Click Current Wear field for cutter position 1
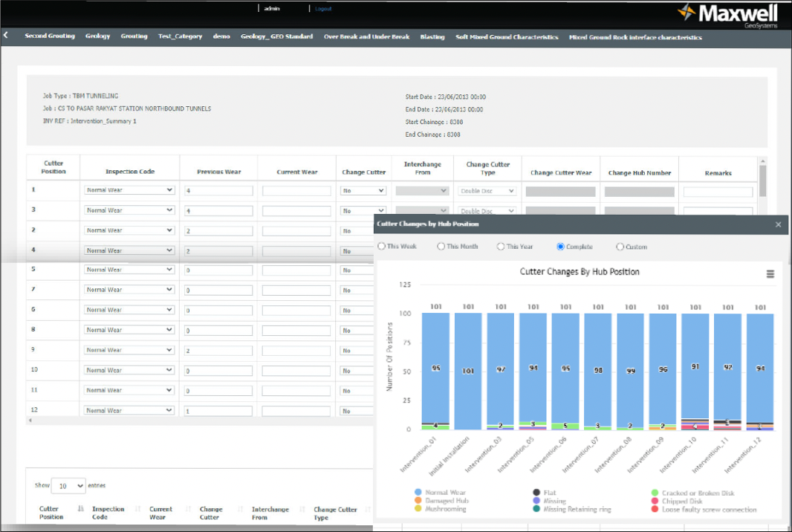Image resolution: width=792 pixels, height=532 pixels. coord(296,191)
